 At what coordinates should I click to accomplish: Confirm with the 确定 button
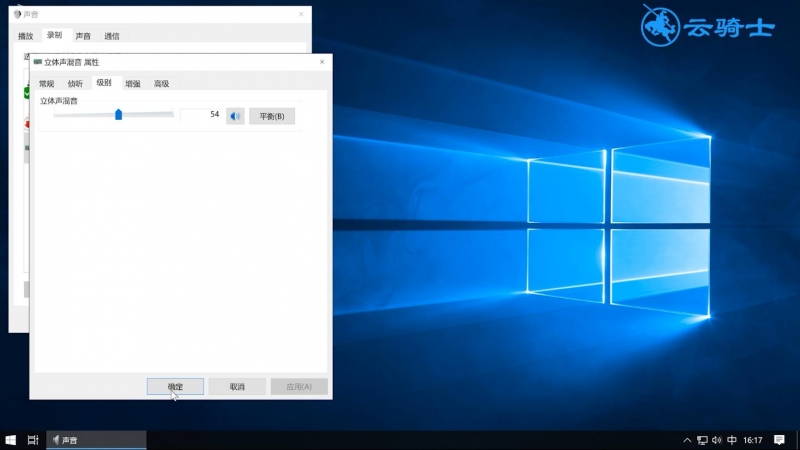(175, 386)
